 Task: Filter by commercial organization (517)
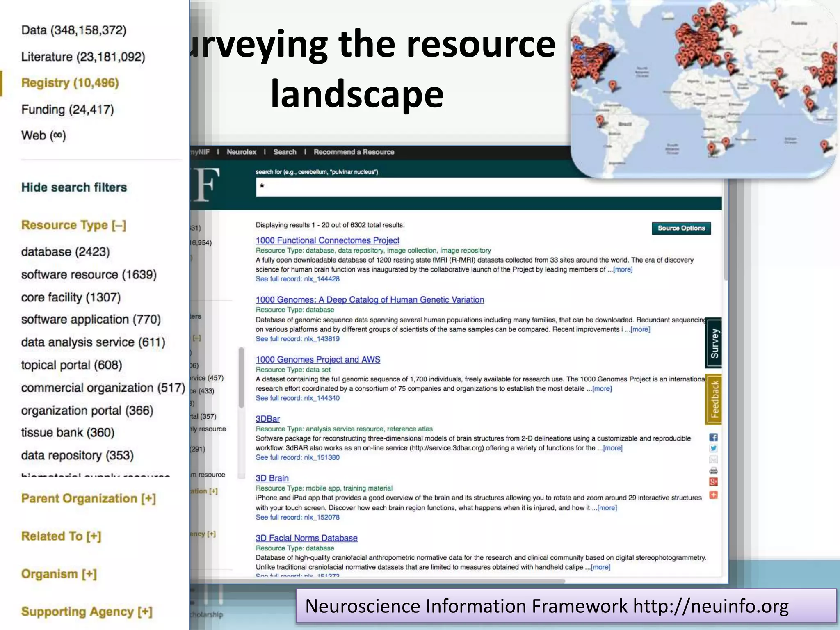point(103,388)
